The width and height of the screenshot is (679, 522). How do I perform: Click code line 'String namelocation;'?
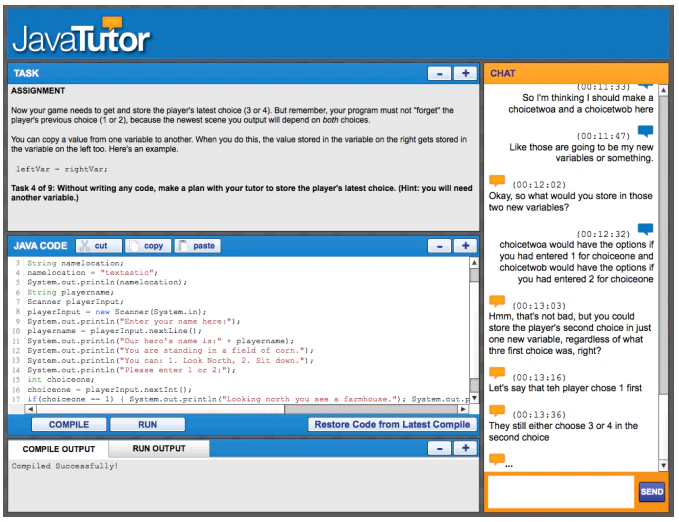click(x=75, y=263)
